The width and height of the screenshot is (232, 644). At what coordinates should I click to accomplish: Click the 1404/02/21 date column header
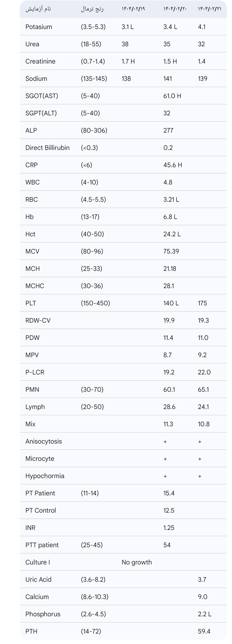click(209, 9)
